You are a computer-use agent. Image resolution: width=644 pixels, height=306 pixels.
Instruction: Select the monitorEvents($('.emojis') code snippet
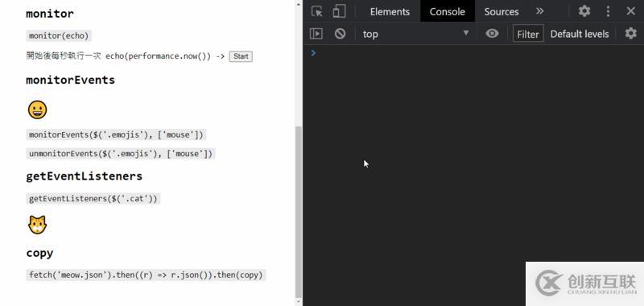(x=116, y=134)
